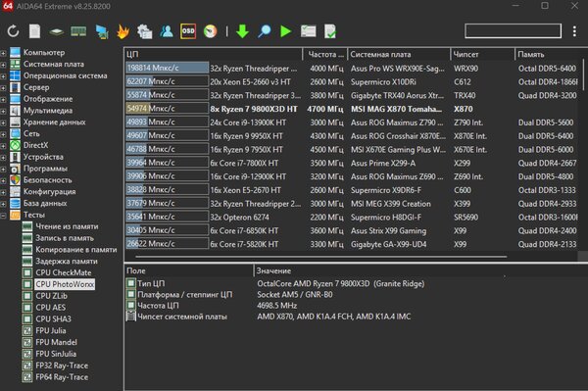The width and height of the screenshot is (588, 391).
Task: Expand the Компьютер tree node
Action: point(3,53)
